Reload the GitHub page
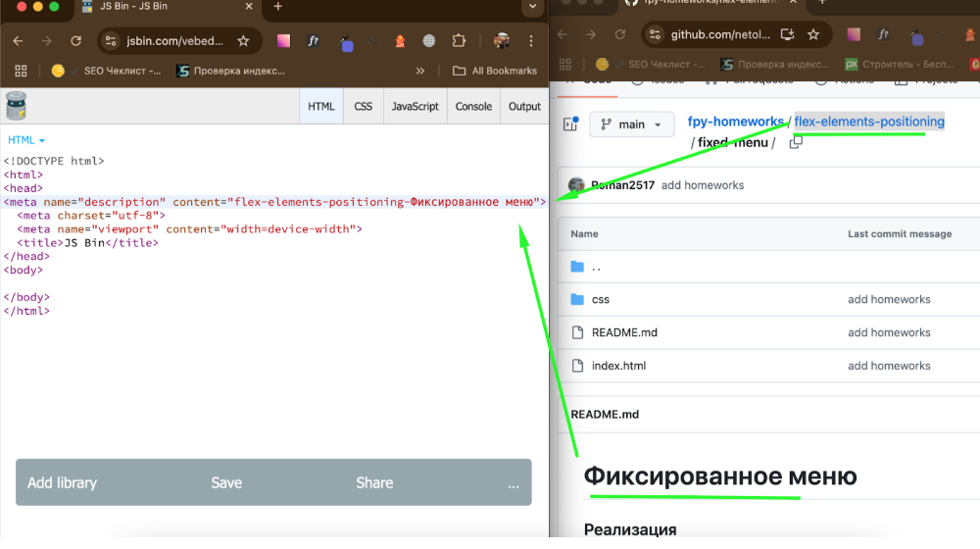The width and height of the screenshot is (980, 549). pyautogui.click(x=620, y=34)
